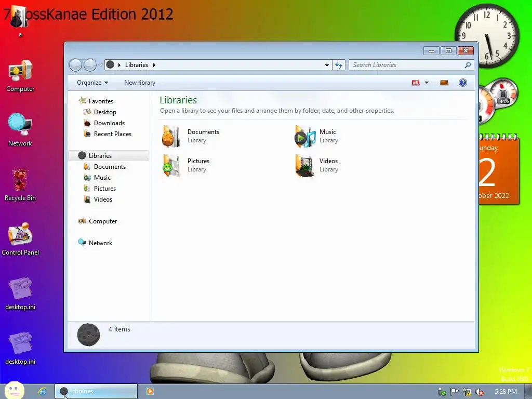This screenshot has height=399, width=532.
Task: Click the Libraries taskbar button
Action: [x=96, y=391]
